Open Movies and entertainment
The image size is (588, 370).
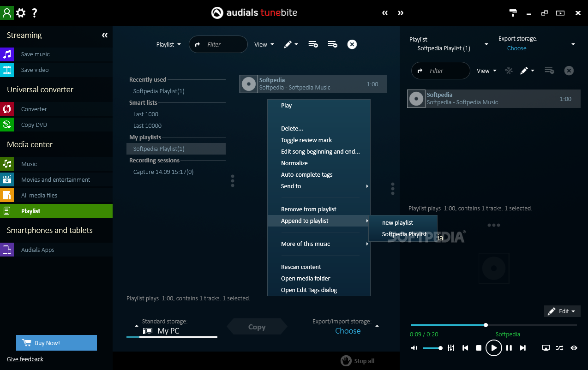point(56,180)
